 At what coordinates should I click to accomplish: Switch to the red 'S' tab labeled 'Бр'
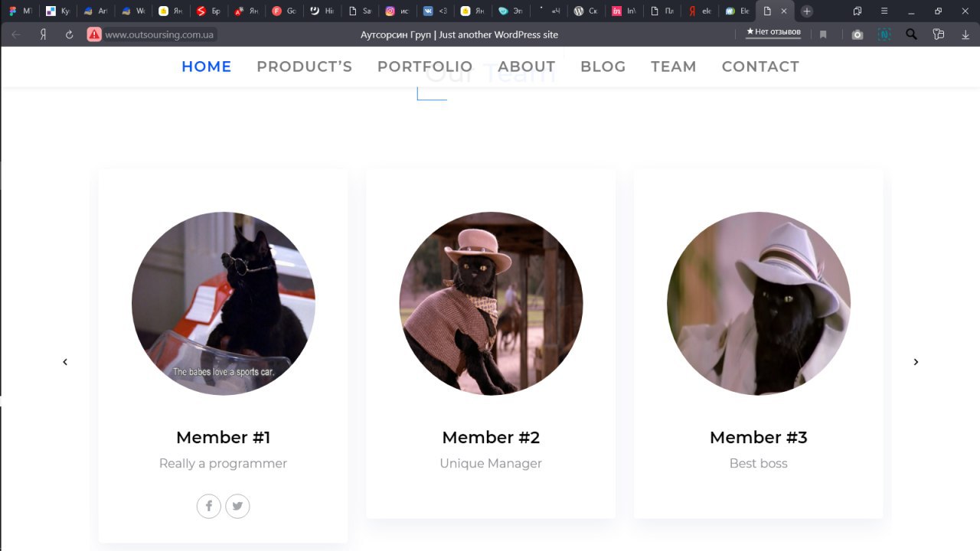pos(208,11)
